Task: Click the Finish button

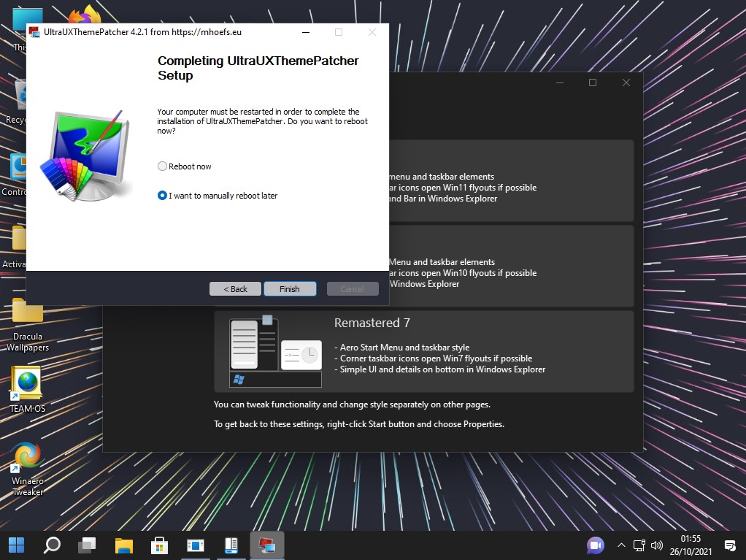Action: pyautogui.click(x=290, y=289)
